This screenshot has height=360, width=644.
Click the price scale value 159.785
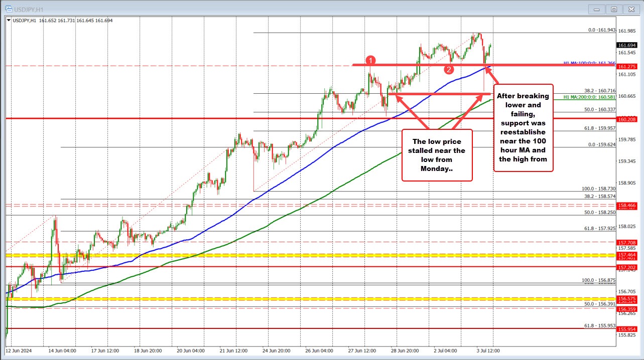point(626,139)
